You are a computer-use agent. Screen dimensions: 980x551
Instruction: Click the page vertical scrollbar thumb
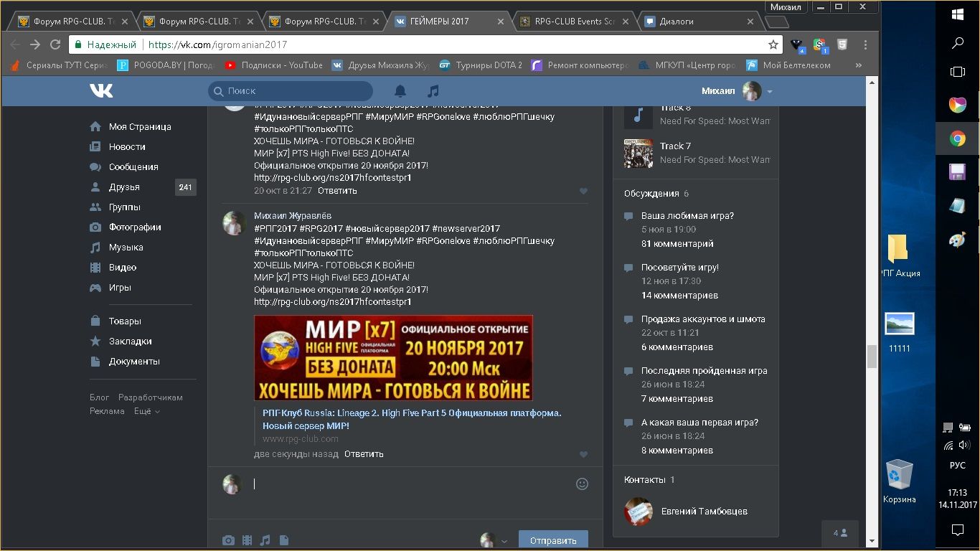[872, 357]
